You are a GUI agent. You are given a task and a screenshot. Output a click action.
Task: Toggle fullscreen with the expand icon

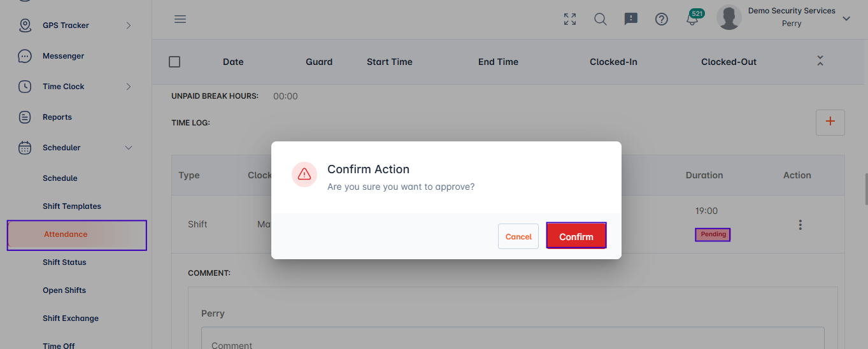pyautogui.click(x=570, y=19)
